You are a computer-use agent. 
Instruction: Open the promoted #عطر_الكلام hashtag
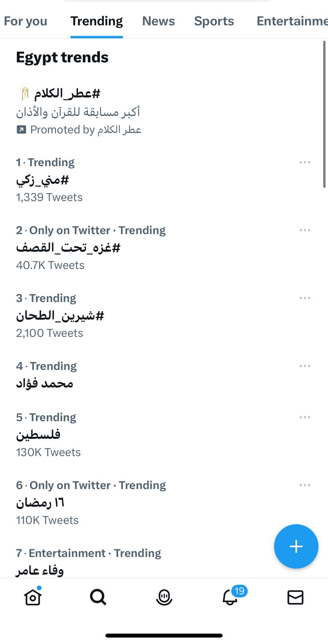tap(67, 94)
